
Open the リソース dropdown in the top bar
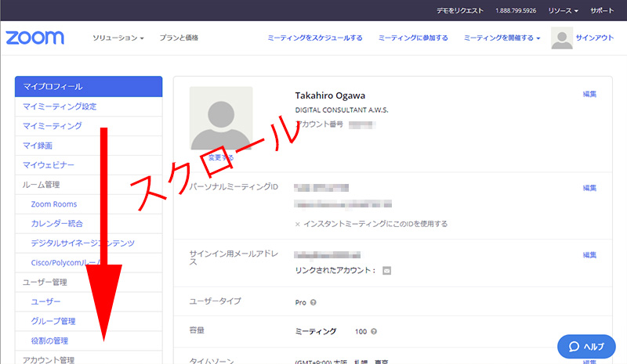[564, 11]
